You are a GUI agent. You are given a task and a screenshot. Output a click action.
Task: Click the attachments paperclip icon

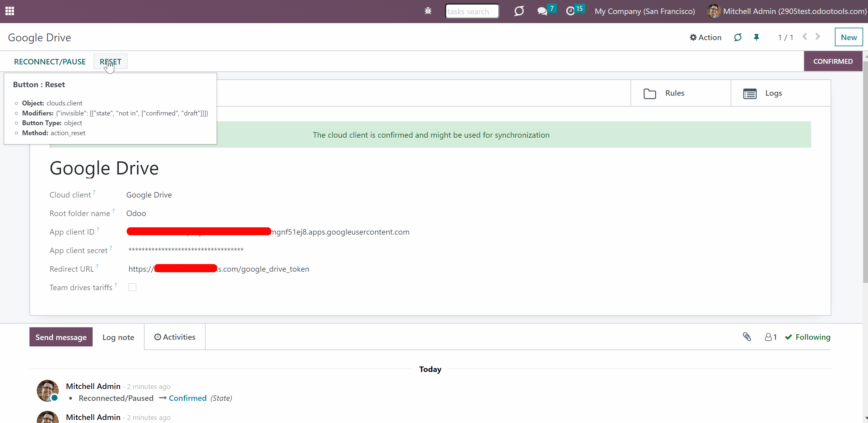tap(747, 337)
